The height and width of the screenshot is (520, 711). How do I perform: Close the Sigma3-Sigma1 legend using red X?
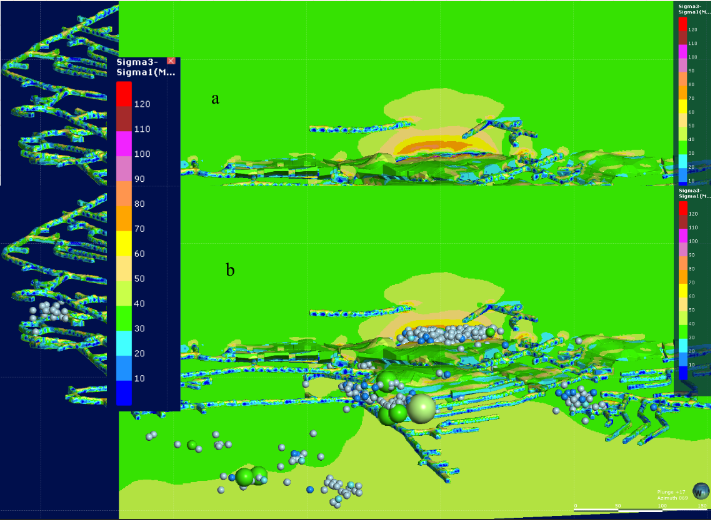[x=171, y=62]
